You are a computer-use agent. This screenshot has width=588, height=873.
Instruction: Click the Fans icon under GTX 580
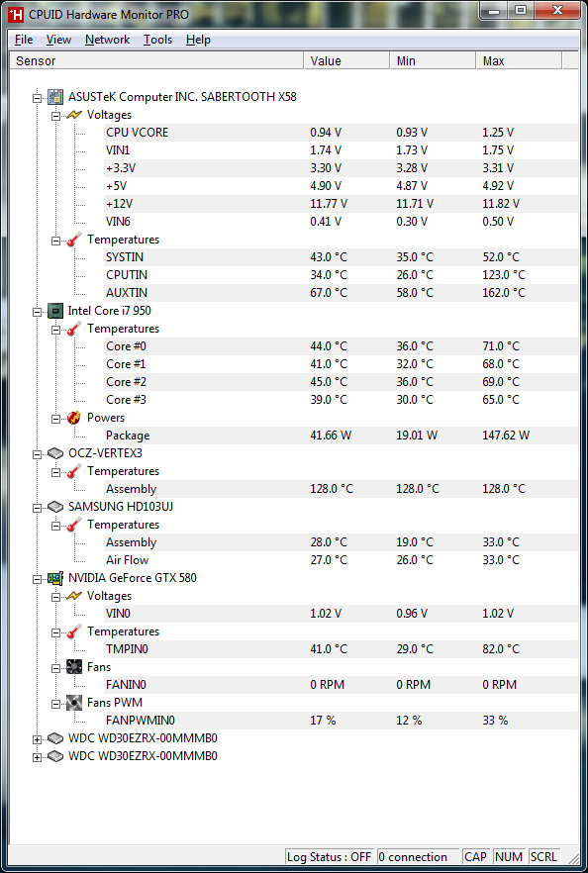click(74, 667)
